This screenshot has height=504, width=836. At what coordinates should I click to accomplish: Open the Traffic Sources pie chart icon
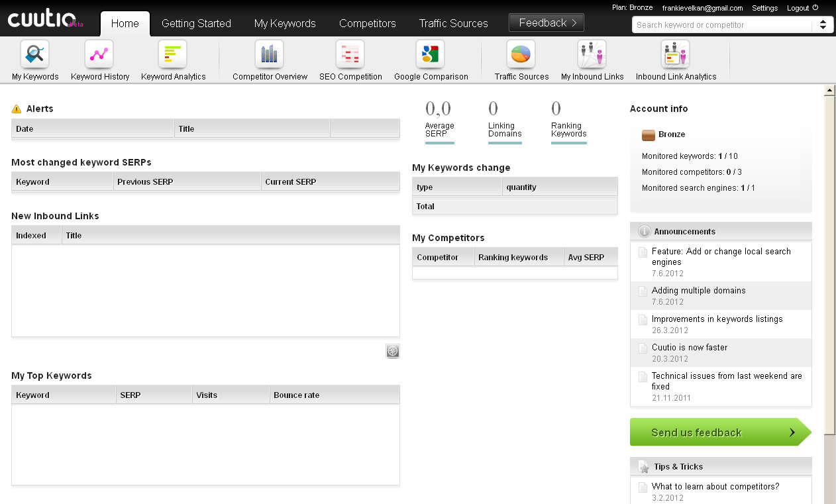521,54
